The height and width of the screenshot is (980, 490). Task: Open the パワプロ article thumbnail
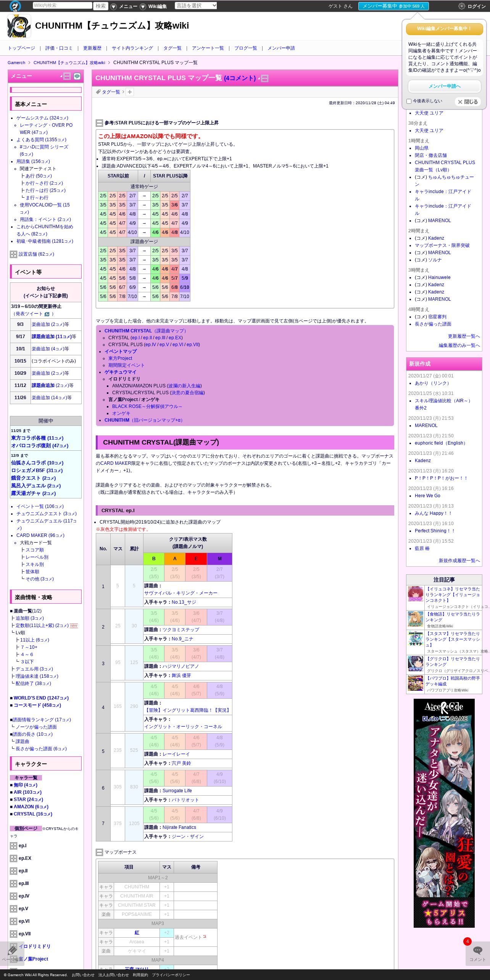point(416,683)
